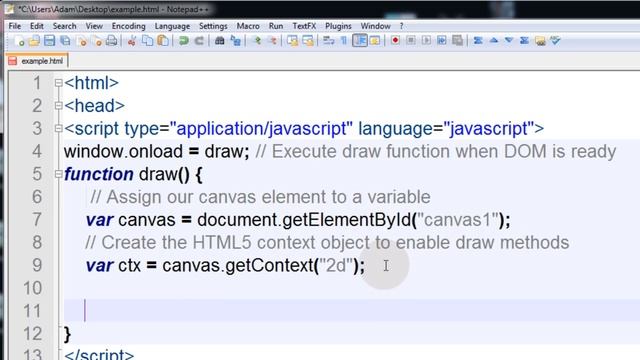Click "window.onload" on line 4
This screenshot has width=640, height=360.
tap(123, 152)
